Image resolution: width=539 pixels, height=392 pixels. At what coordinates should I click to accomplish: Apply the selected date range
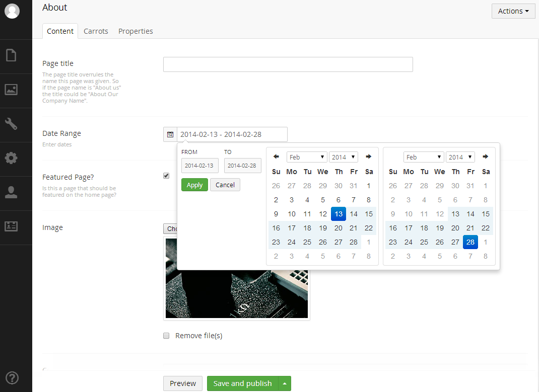tap(194, 185)
